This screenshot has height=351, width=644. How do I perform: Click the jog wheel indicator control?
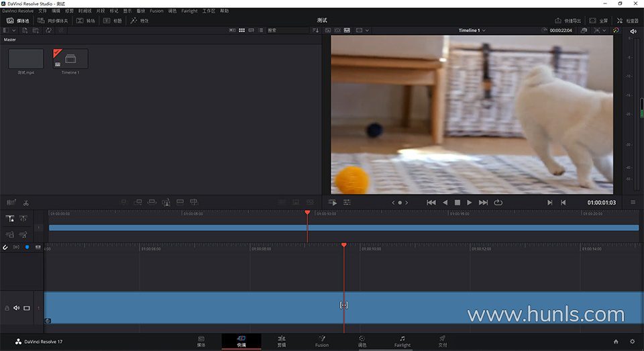(400, 203)
